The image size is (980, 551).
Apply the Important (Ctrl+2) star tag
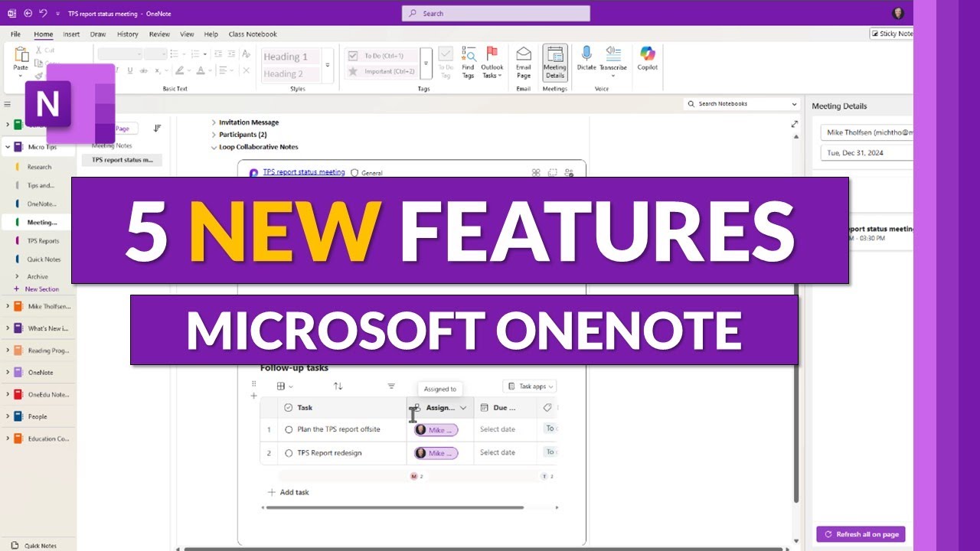tap(353, 71)
